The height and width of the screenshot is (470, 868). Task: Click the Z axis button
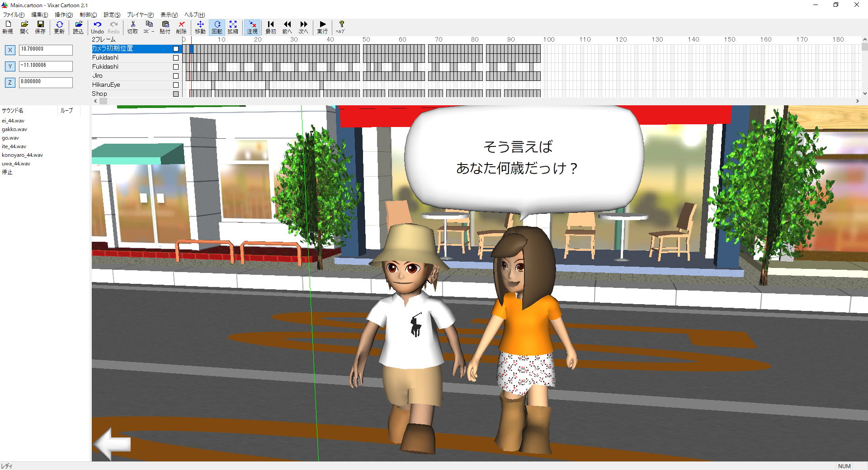tap(10, 83)
